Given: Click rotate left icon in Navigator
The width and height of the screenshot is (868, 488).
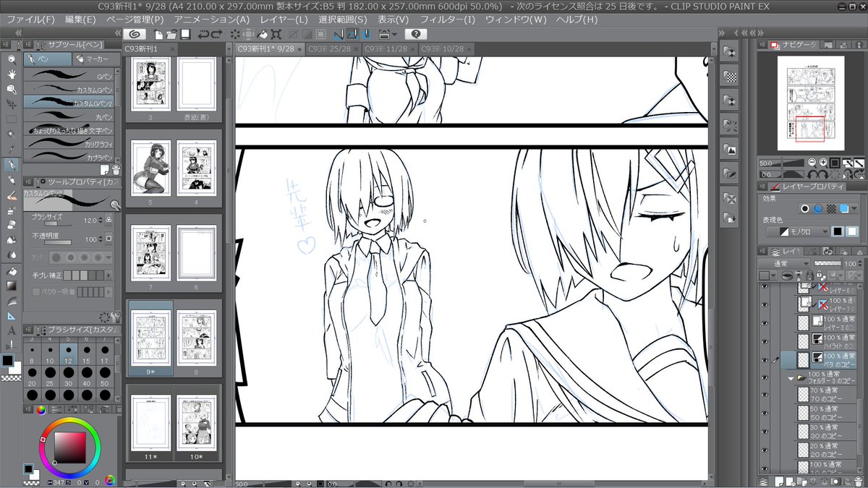Looking at the screenshot, I should (812, 174).
